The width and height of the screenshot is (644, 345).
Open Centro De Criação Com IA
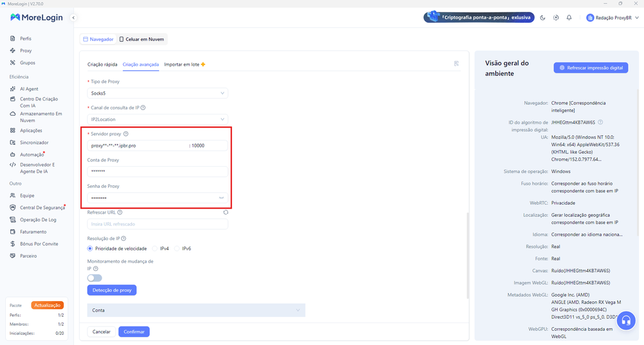coord(39,102)
